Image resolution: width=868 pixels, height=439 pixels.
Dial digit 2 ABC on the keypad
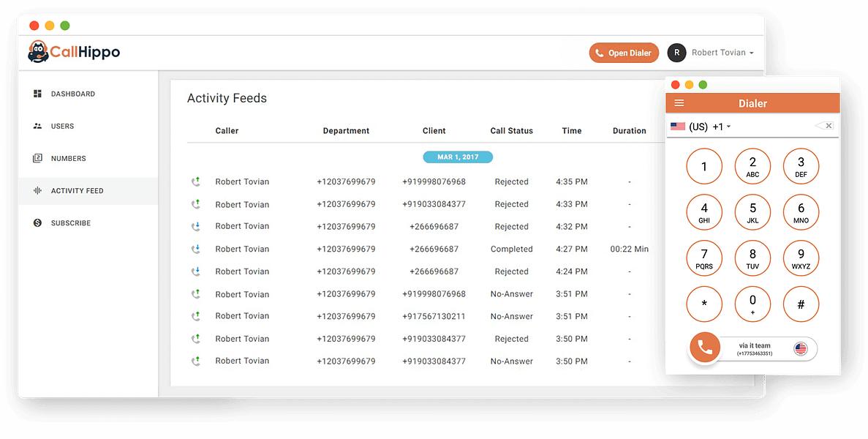[x=752, y=166]
